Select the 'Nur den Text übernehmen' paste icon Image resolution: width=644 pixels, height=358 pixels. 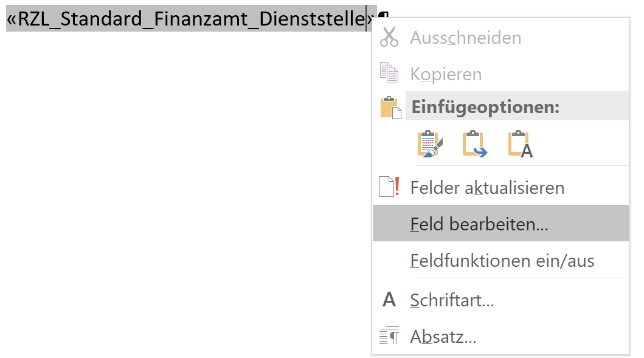pos(521,143)
